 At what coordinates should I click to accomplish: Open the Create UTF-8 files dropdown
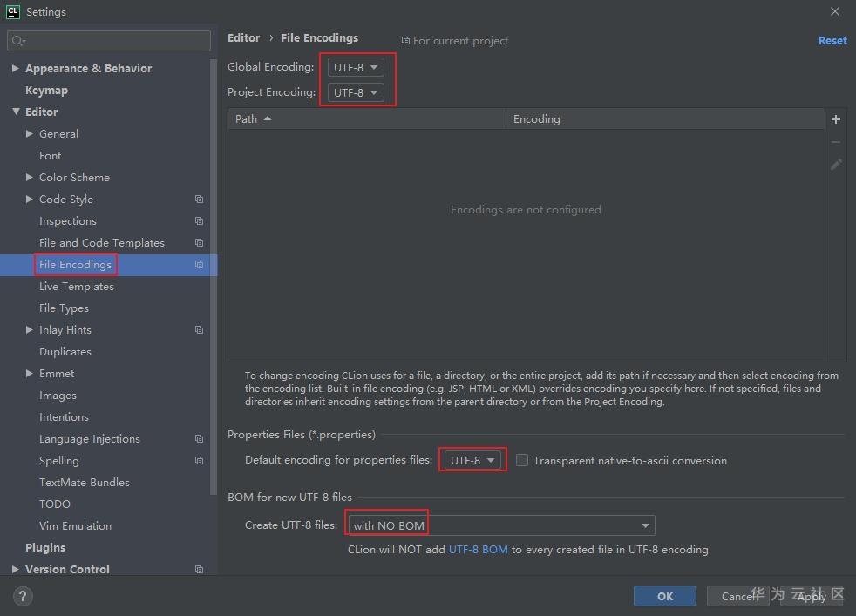tap(502, 525)
